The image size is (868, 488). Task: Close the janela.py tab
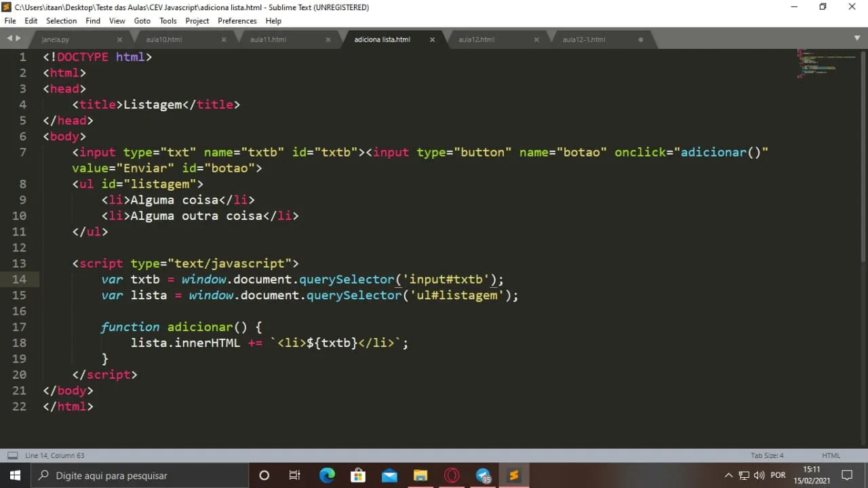[120, 39]
